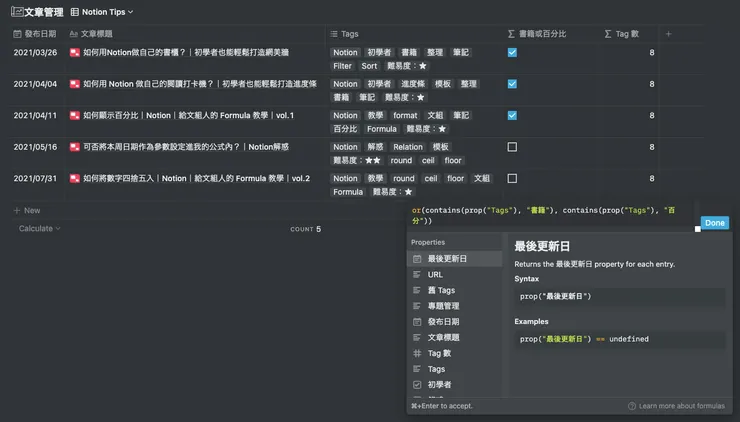Image resolution: width=740 pixels, height=422 pixels.
Task: Select 文章標題 property in formula list
Action: [x=454, y=338]
